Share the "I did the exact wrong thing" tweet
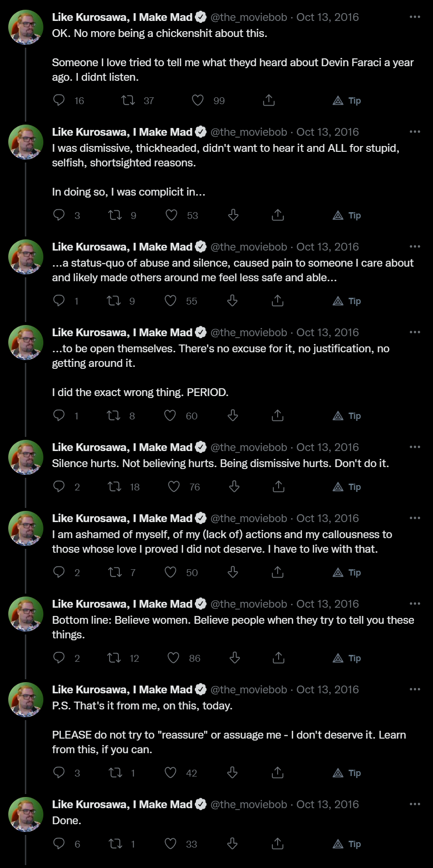Viewport: 433px width, 868px height. click(277, 416)
